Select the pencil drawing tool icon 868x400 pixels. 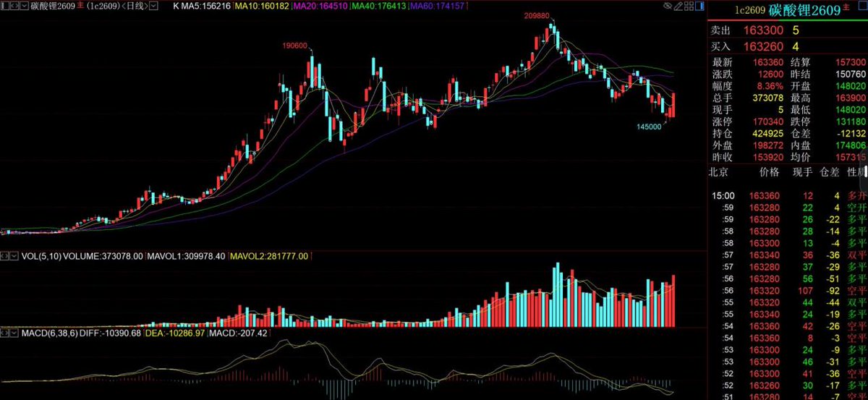click(x=678, y=6)
